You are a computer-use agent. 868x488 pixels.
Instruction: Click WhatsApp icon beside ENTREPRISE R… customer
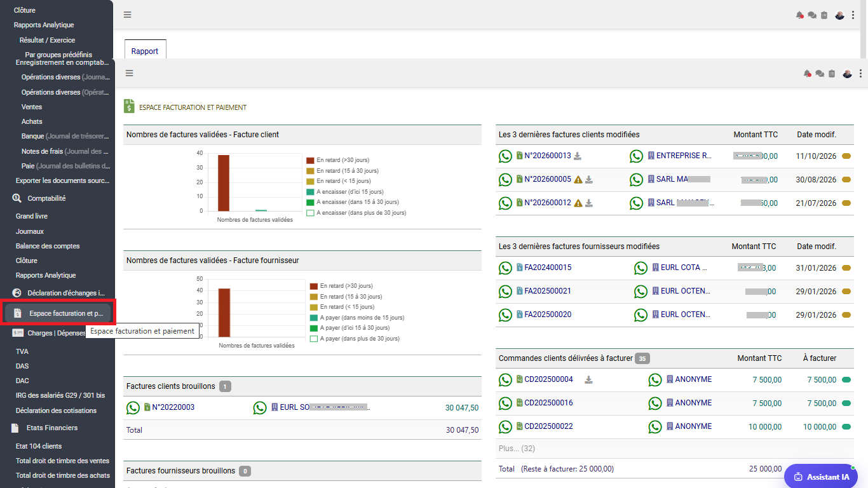637,156
